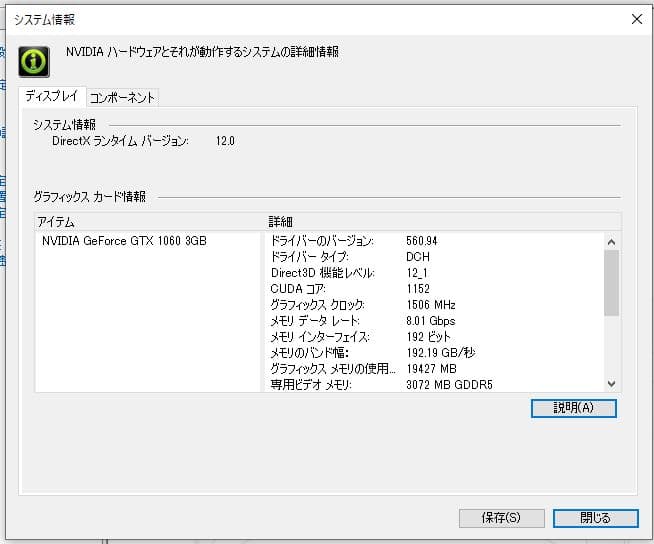Click the NVIDIA ハードウェア description text
This screenshot has height=544, width=654.
(x=202, y=52)
